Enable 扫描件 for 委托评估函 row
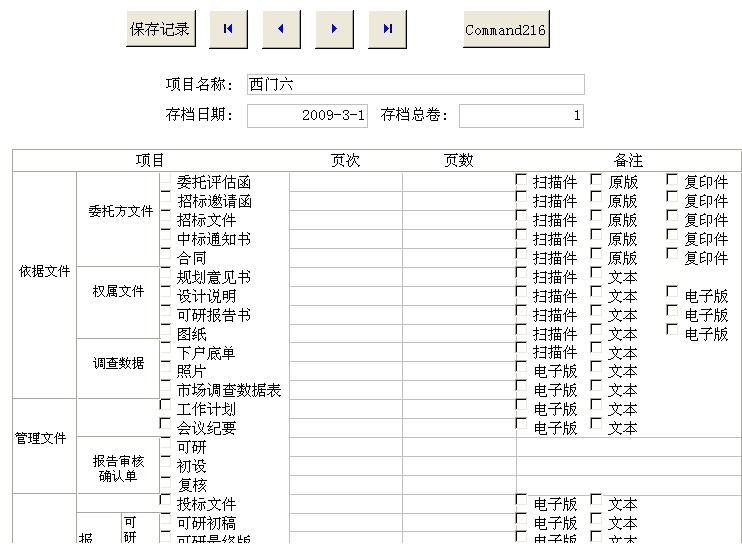The width and height of the screenshot is (742, 547). 521,180
